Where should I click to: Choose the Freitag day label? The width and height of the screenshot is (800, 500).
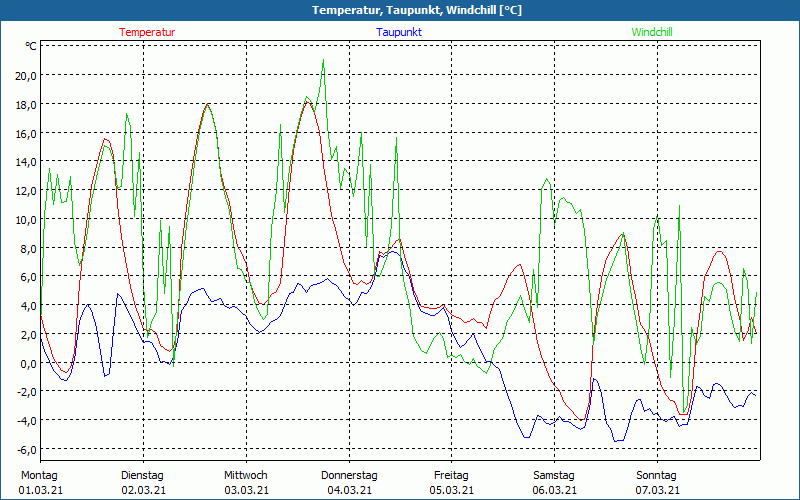[x=451, y=475]
